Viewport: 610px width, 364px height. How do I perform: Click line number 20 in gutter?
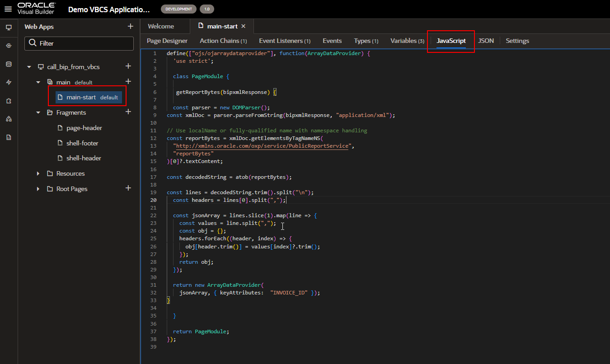[x=154, y=200]
